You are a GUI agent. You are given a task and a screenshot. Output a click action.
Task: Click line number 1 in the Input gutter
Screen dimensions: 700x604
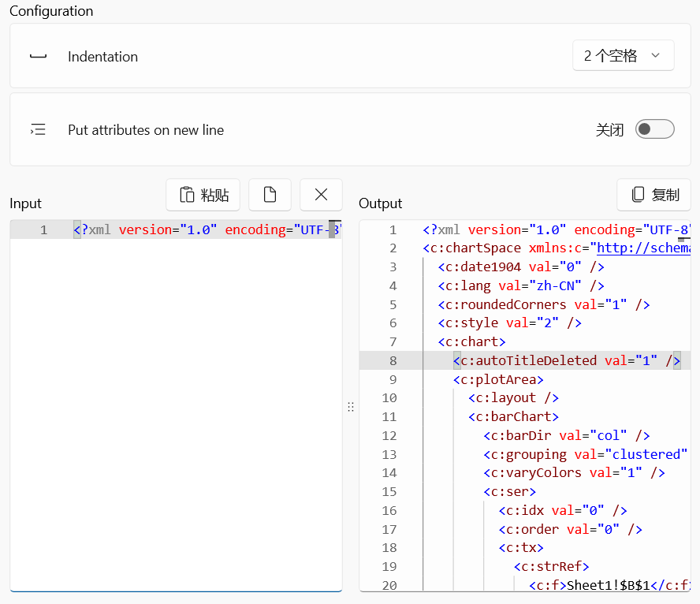[44, 230]
